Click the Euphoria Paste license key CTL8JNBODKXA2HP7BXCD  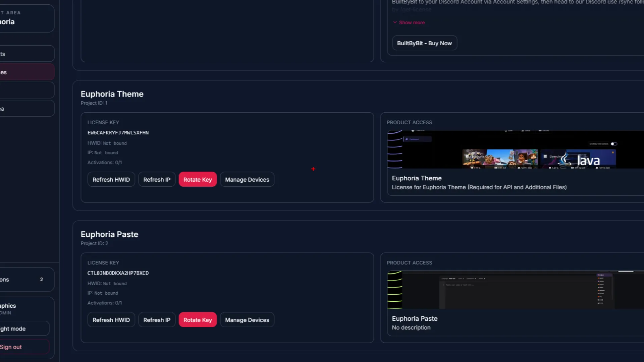[x=118, y=273]
